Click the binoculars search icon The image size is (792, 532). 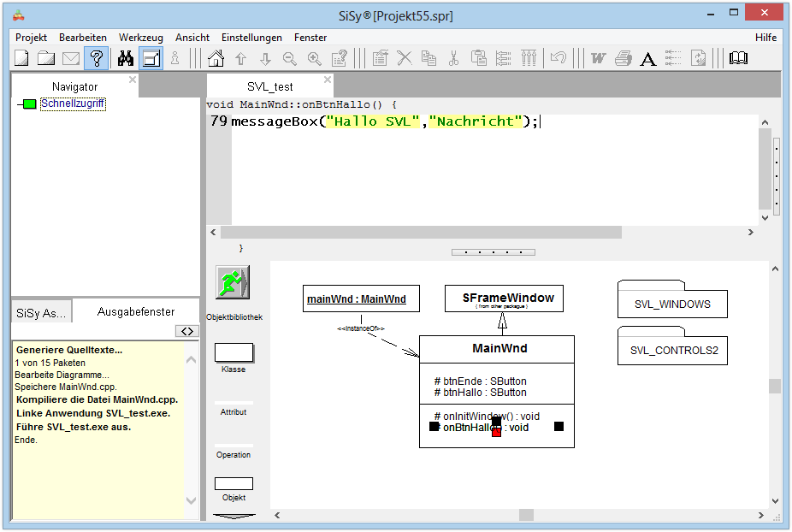point(126,58)
